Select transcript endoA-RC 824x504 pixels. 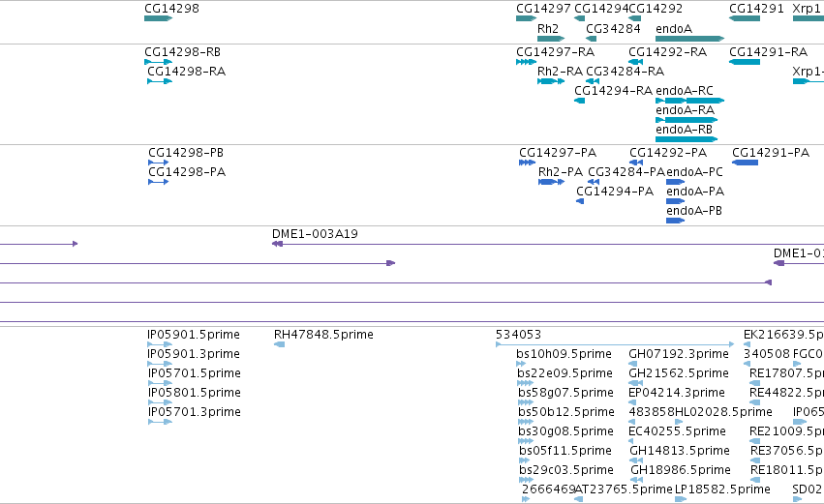click(685, 91)
